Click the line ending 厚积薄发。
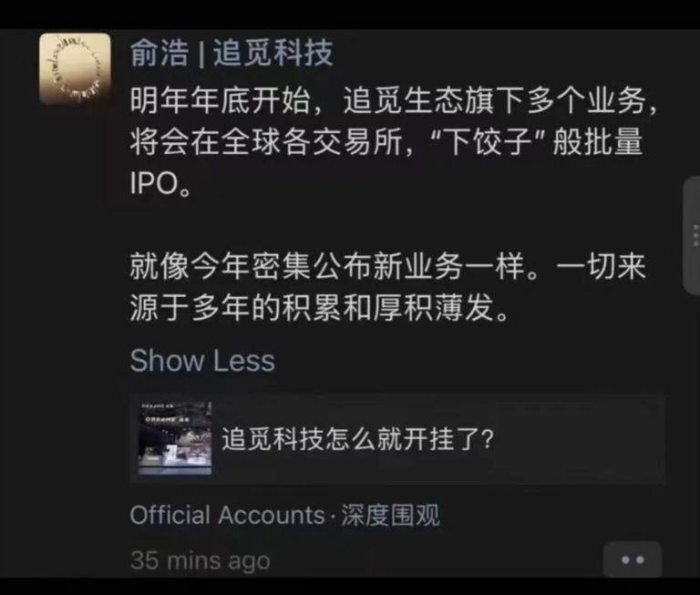Image resolution: width=700 pixels, height=595 pixels. click(x=320, y=308)
